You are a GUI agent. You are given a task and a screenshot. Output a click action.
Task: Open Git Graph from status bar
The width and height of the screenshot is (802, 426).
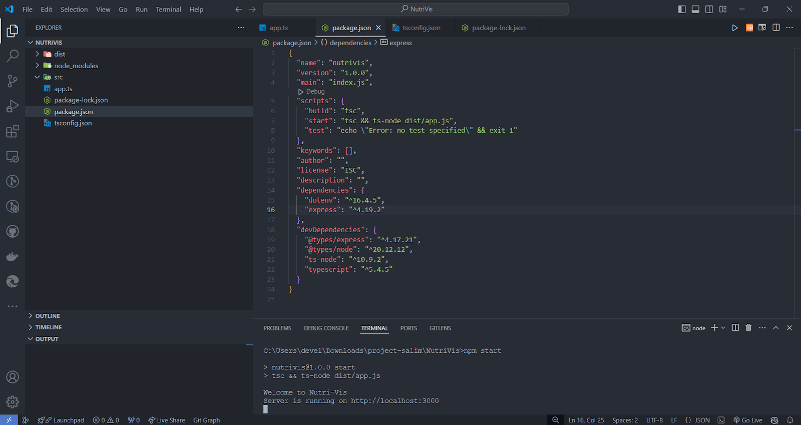(x=207, y=420)
